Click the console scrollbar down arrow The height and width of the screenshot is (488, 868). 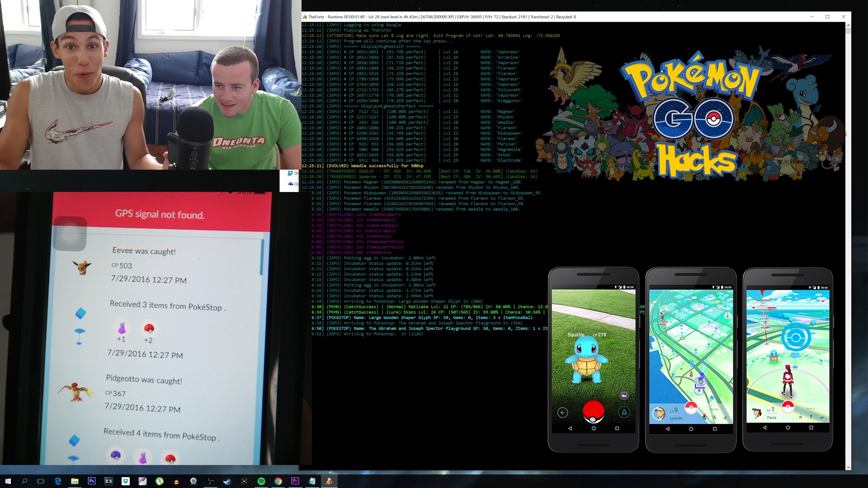coord(848,467)
